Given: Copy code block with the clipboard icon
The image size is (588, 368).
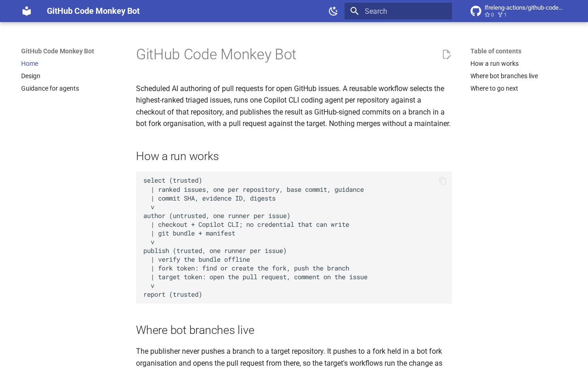Looking at the screenshot, I should tap(443, 181).
